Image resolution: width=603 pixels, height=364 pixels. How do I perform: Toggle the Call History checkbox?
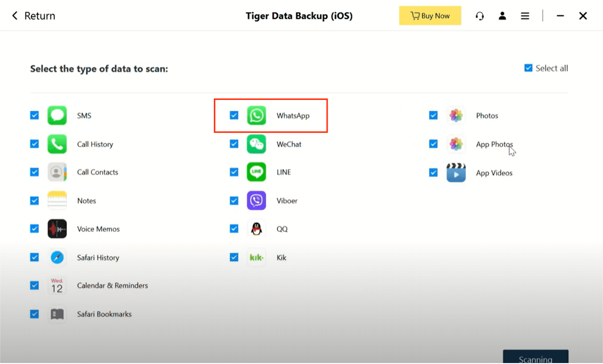(34, 144)
